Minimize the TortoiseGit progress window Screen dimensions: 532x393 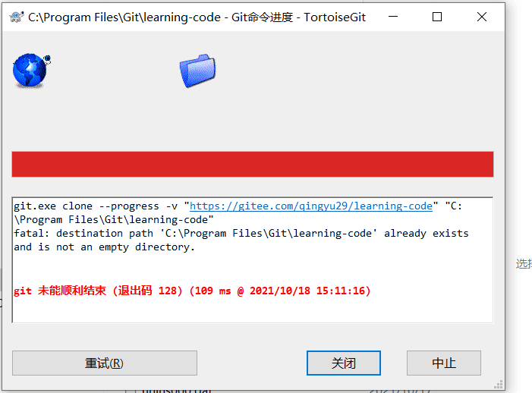pos(393,17)
